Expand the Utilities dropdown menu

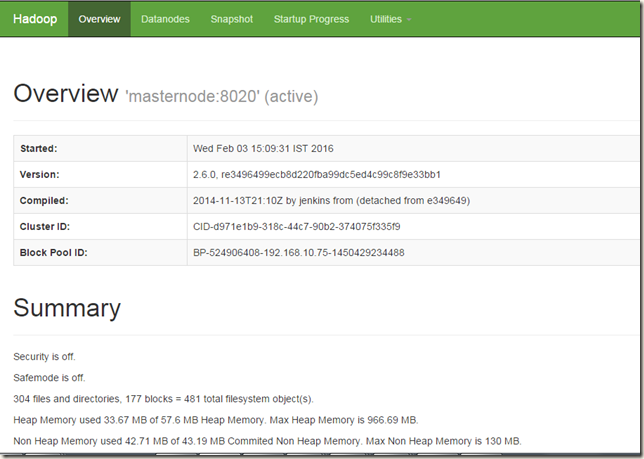click(x=390, y=19)
